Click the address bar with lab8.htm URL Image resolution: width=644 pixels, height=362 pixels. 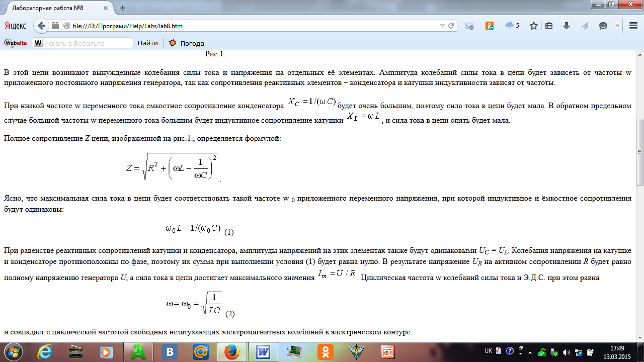254,26
